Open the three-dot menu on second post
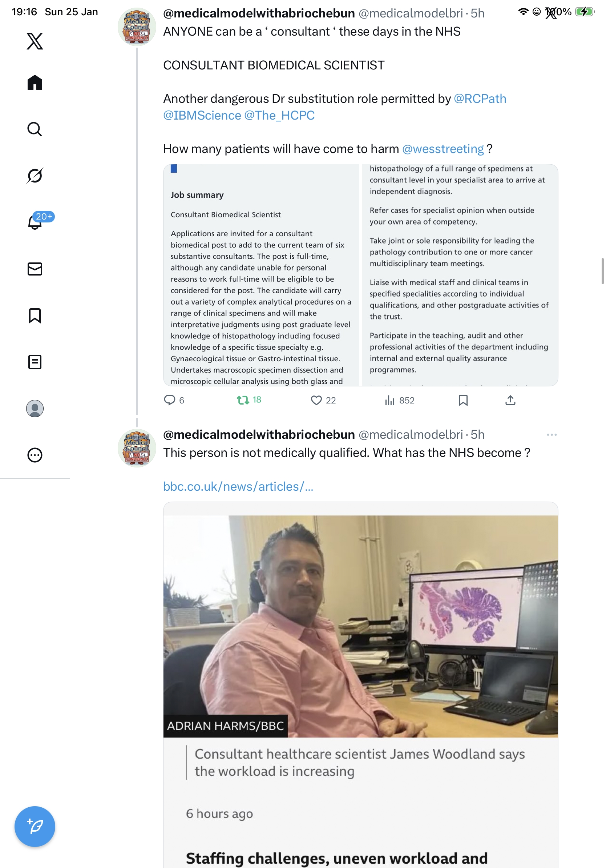The image size is (606, 868). 552,434
